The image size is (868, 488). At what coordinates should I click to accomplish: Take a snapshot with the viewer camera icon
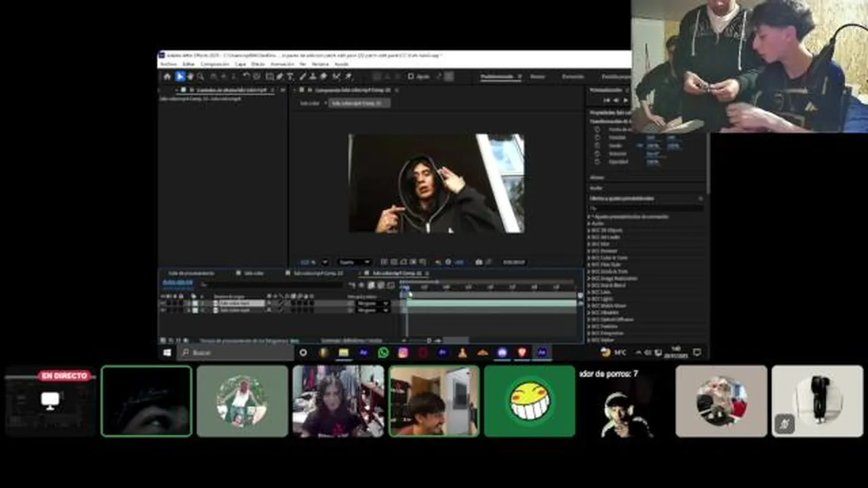pos(479,262)
